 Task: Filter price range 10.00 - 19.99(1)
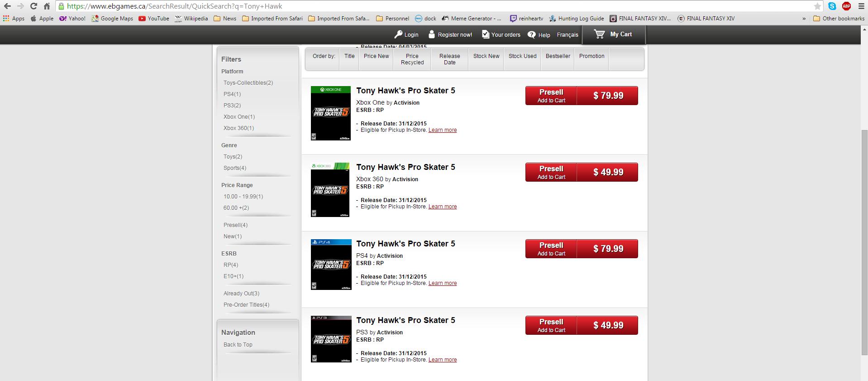[x=243, y=197]
